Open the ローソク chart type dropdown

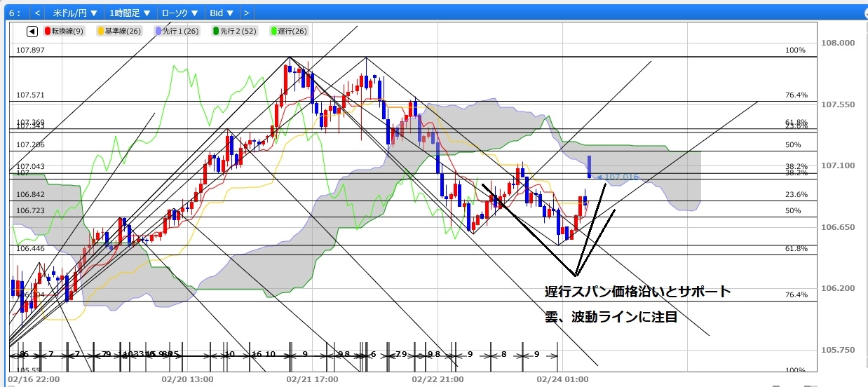[x=179, y=13]
